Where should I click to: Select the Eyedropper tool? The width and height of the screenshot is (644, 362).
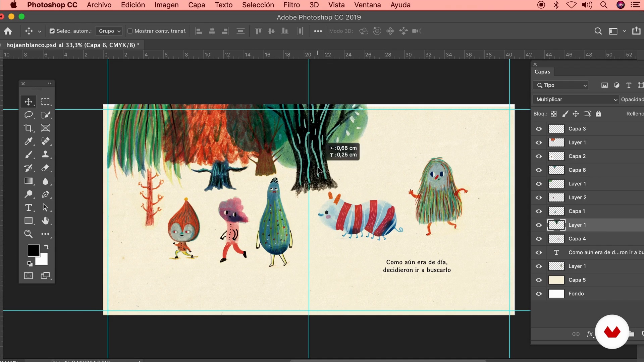[29, 141]
